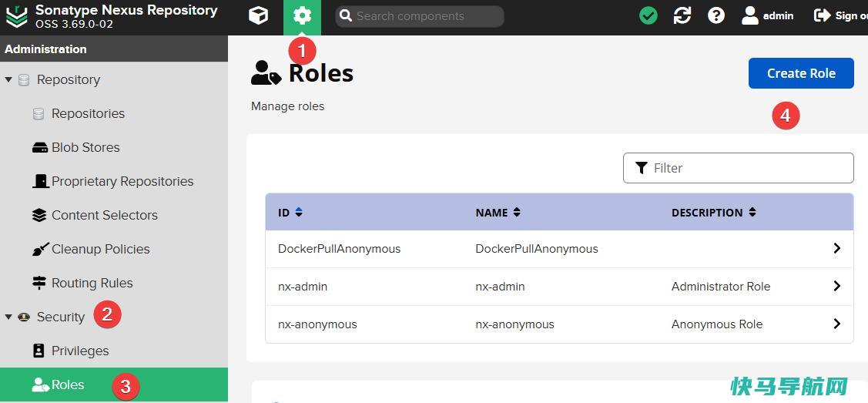The image size is (868, 403).
Task: Click the green system status checkmark
Action: [x=648, y=16]
